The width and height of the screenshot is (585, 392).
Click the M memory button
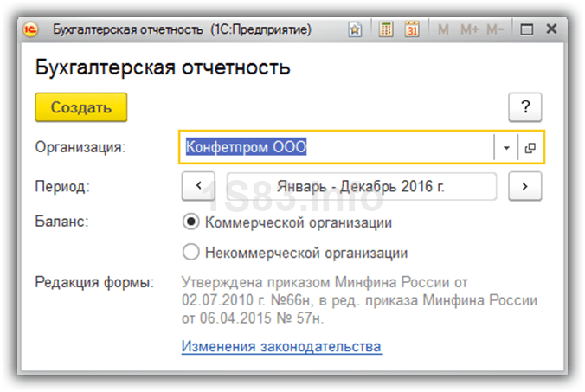(443, 29)
